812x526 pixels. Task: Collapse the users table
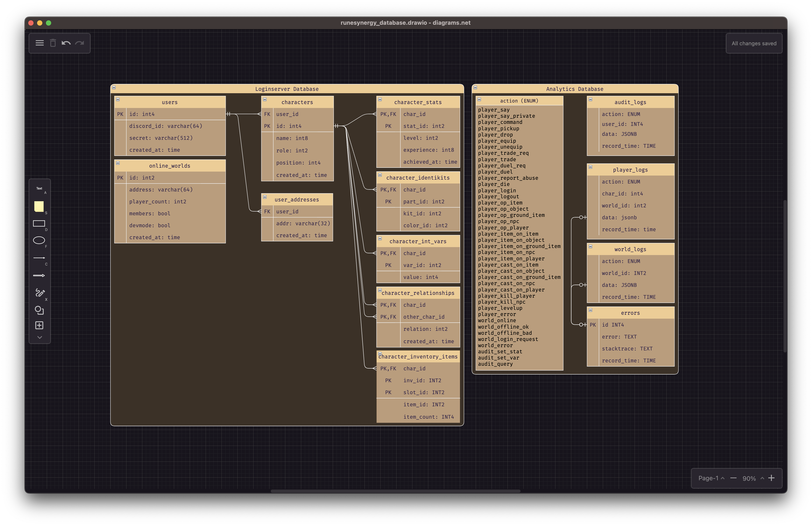pyautogui.click(x=118, y=99)
